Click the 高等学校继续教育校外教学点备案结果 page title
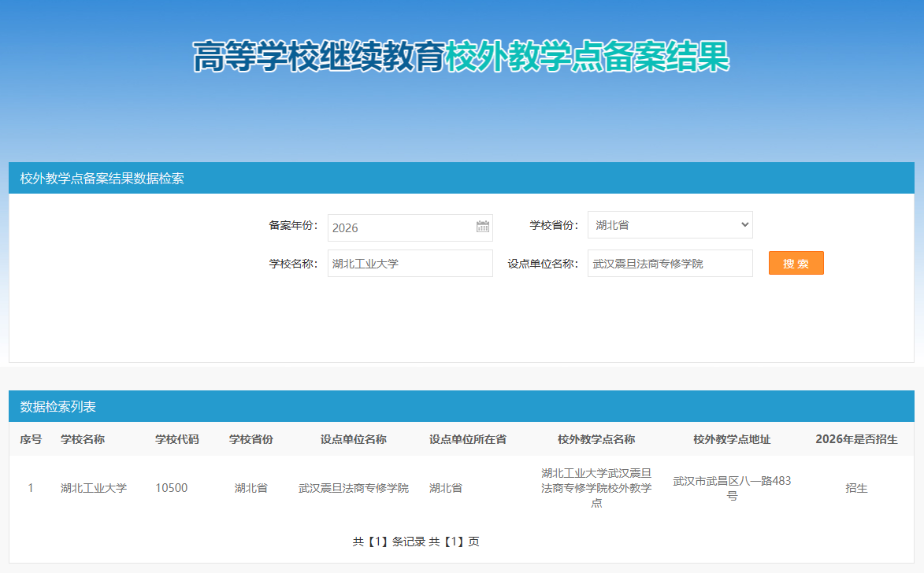Screen dimensions: 924x573 click(462, 57)
